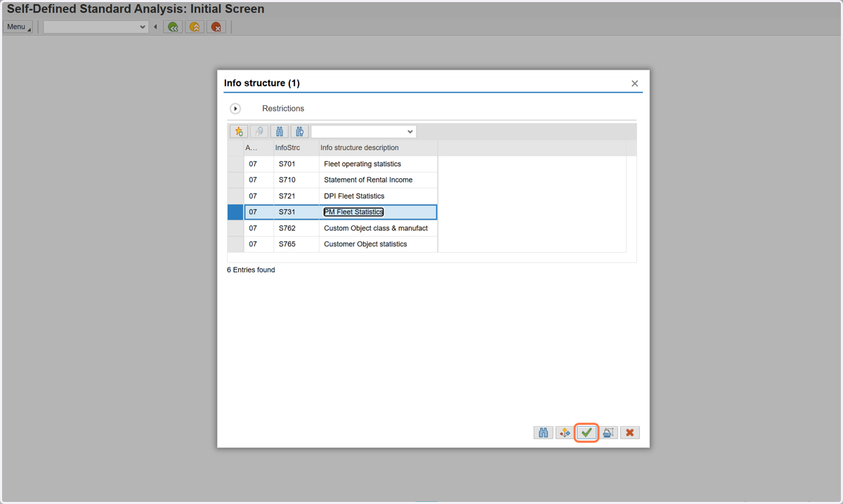This screenshot has height=504, width=843.
Task: Select 'Fleet operating statistics' entry
Action: pos(378,164)
